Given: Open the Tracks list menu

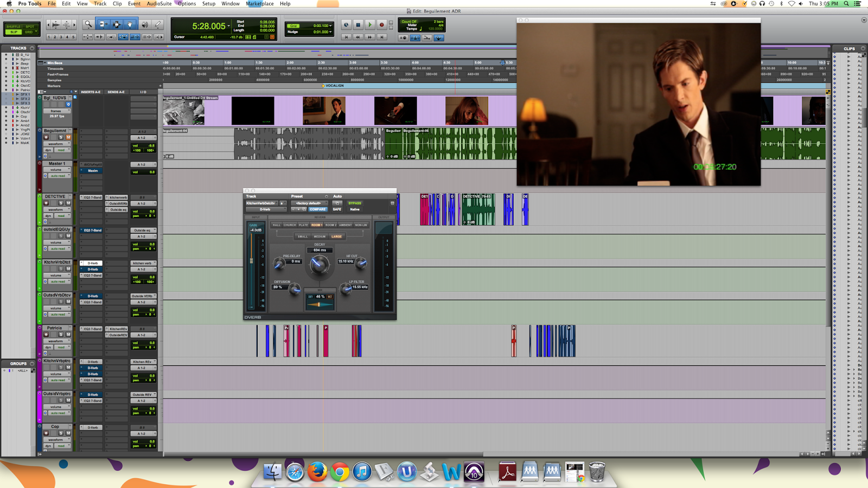Looking at the screenshot, I should click(32, 48).
